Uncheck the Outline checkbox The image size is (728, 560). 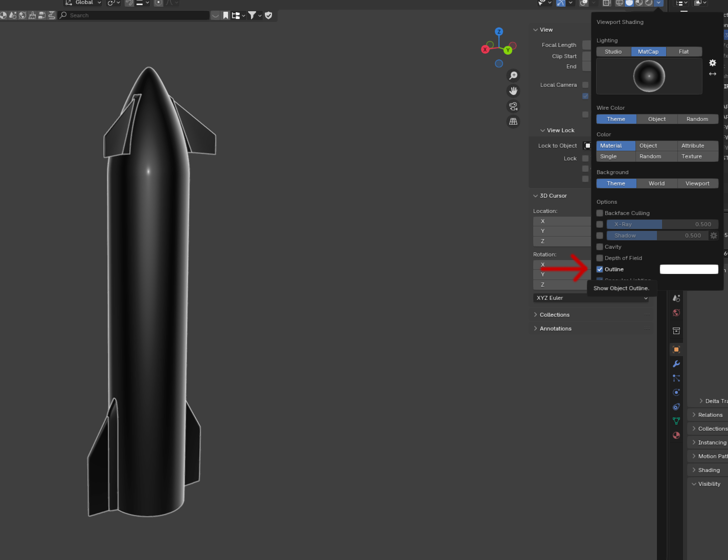pyautogui.click(x=600, y=269)
